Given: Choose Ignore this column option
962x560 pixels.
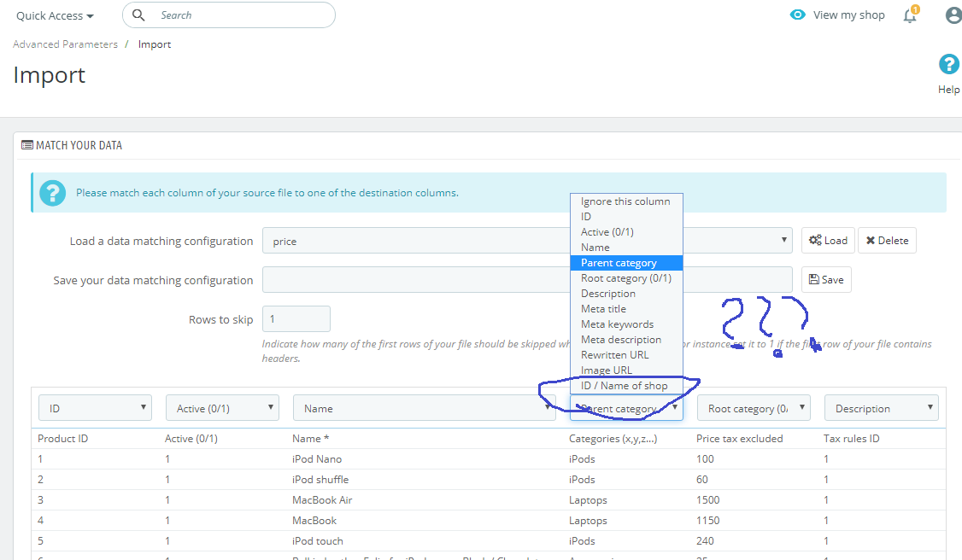Looking at the screenshot, I should (625, 201).
